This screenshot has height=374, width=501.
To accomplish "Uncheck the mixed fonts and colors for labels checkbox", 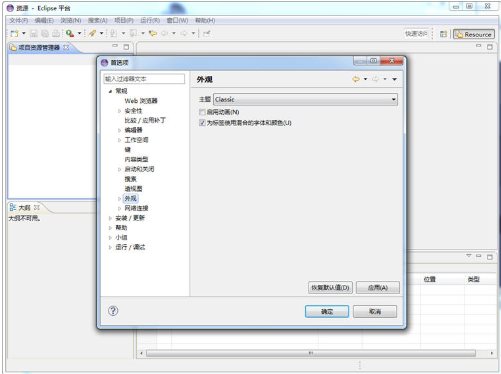I will [202, 123].
